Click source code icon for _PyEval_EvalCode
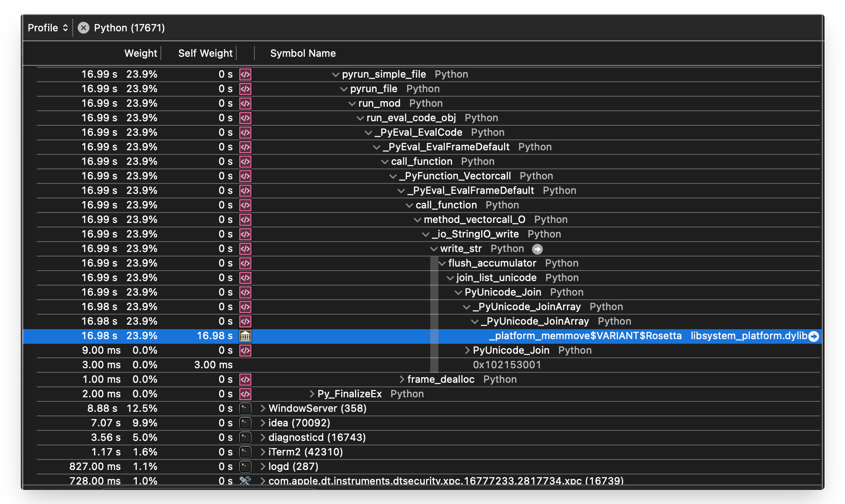 tap(245, 133)
